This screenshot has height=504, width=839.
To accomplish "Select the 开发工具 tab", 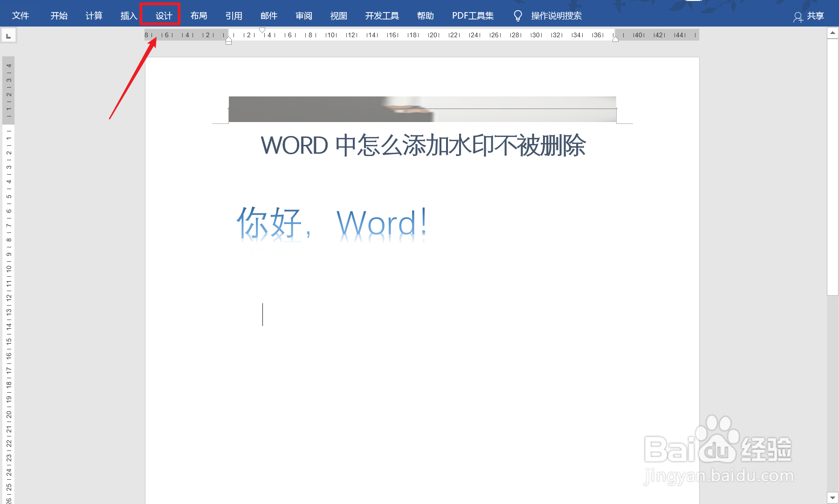I will point(382,14).
